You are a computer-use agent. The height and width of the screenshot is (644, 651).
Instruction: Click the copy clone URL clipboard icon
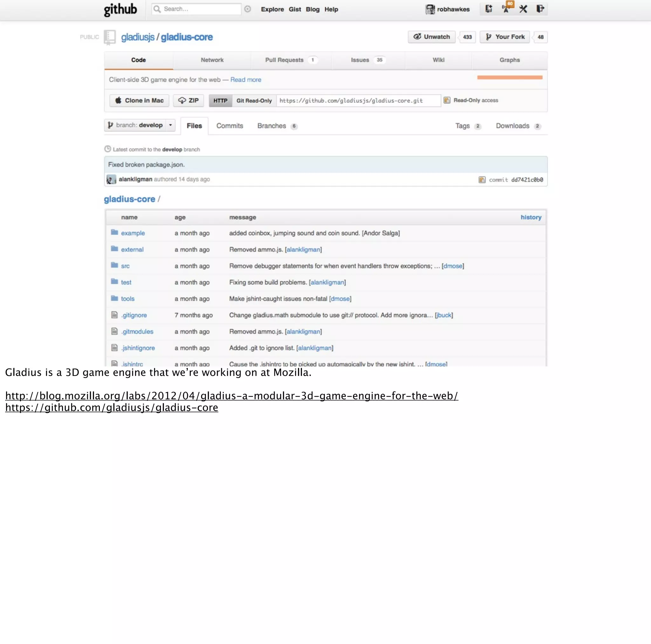[x=447, y=100]
